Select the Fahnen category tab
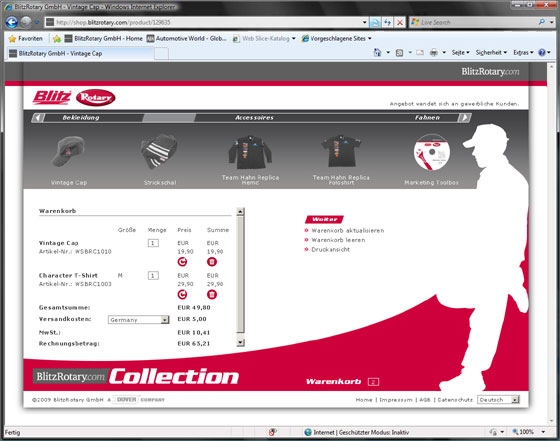Viewport: 560px width, 441px height. coord(427,117)
